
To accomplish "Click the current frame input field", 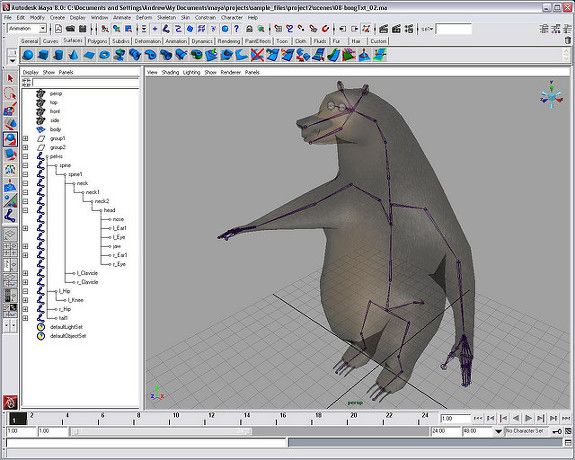I will click(455, 419).
